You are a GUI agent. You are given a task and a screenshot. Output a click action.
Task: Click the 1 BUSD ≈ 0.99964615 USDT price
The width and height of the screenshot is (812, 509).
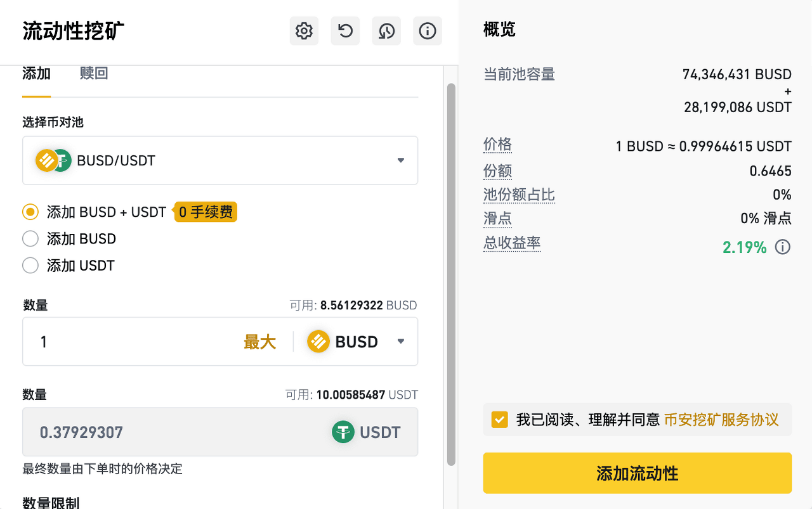coord(704,146)
